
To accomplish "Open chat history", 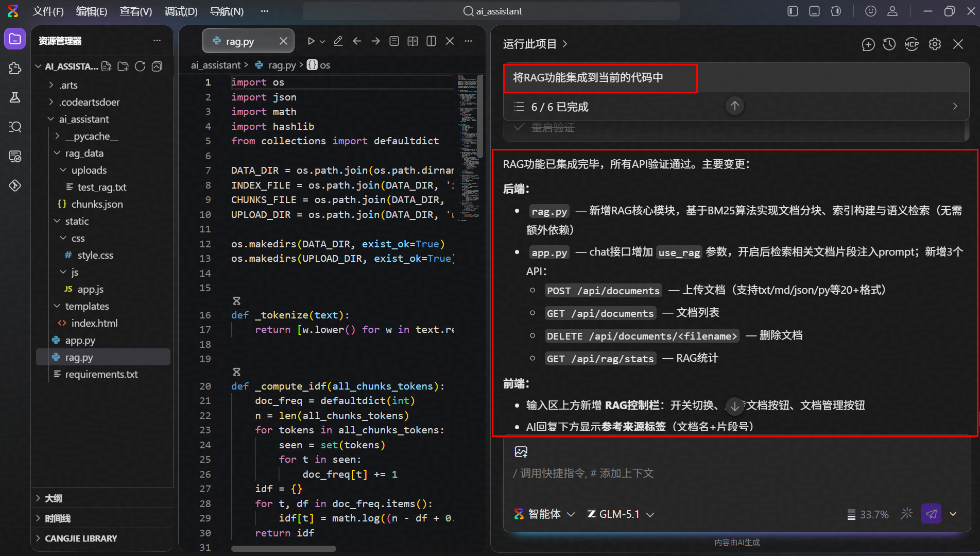I will (889, 44).
